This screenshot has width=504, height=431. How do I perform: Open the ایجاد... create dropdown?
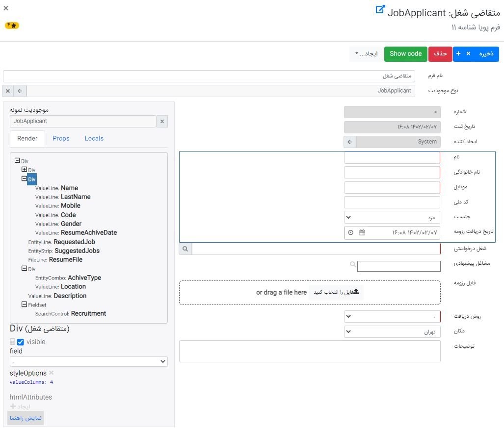pos(367,53)
